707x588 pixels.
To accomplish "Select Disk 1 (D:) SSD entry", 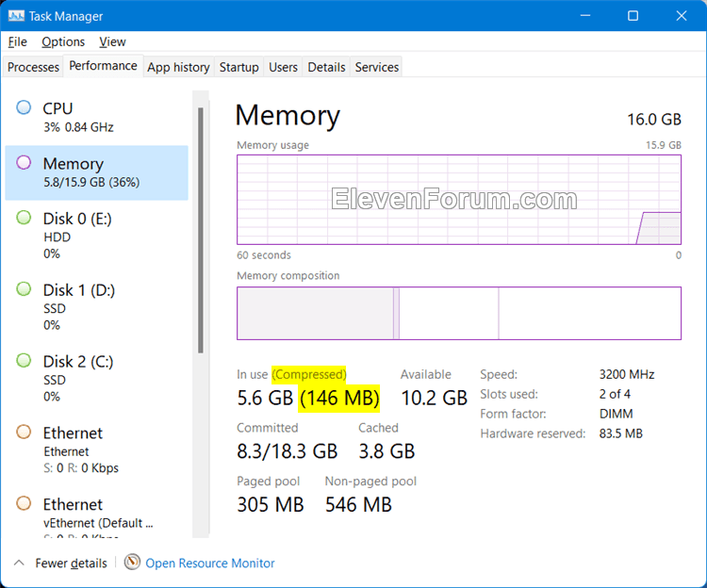I will [x=96, y=307].
